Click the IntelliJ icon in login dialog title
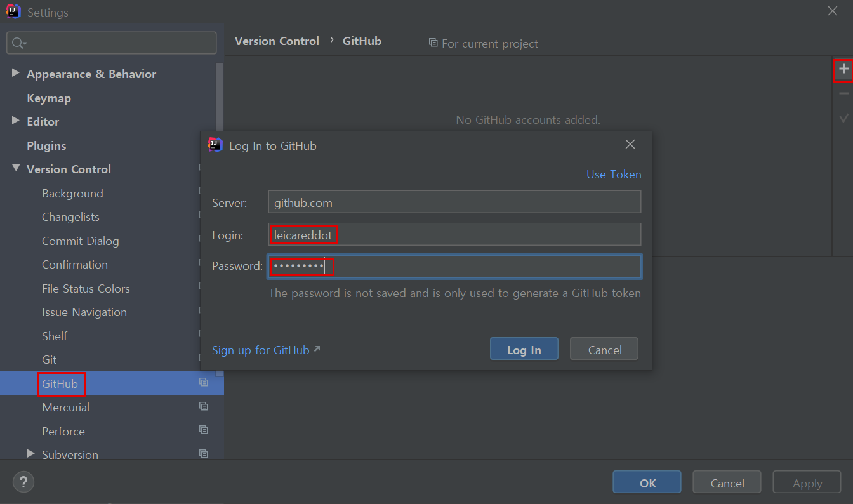This screenshot has width=853, height=504. (215, 145)
